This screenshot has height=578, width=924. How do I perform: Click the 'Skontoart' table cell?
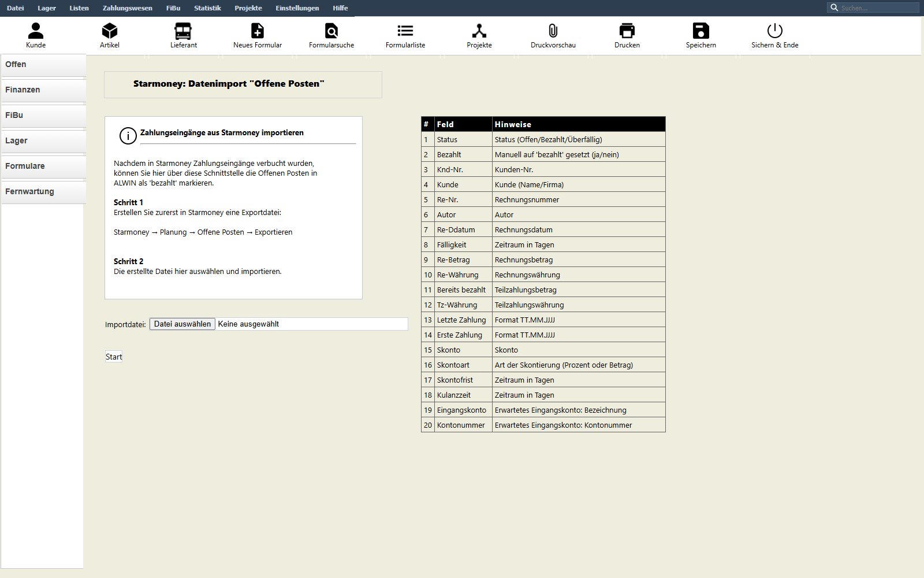[x=463, y=365]
